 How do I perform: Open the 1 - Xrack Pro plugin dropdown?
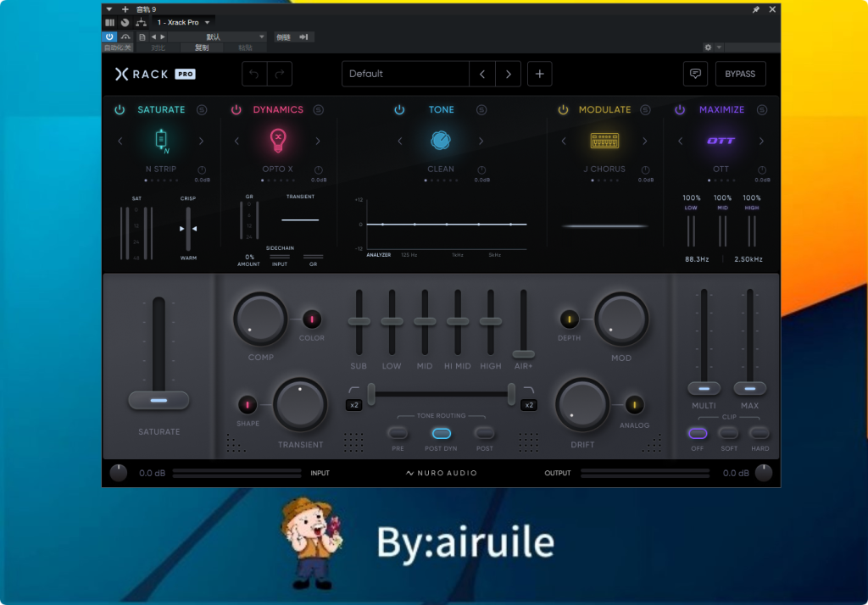click(x=183, y=23)
